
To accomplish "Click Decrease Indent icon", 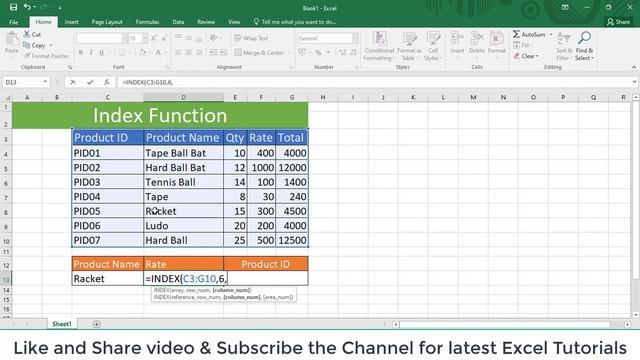I will coord(213,52).
